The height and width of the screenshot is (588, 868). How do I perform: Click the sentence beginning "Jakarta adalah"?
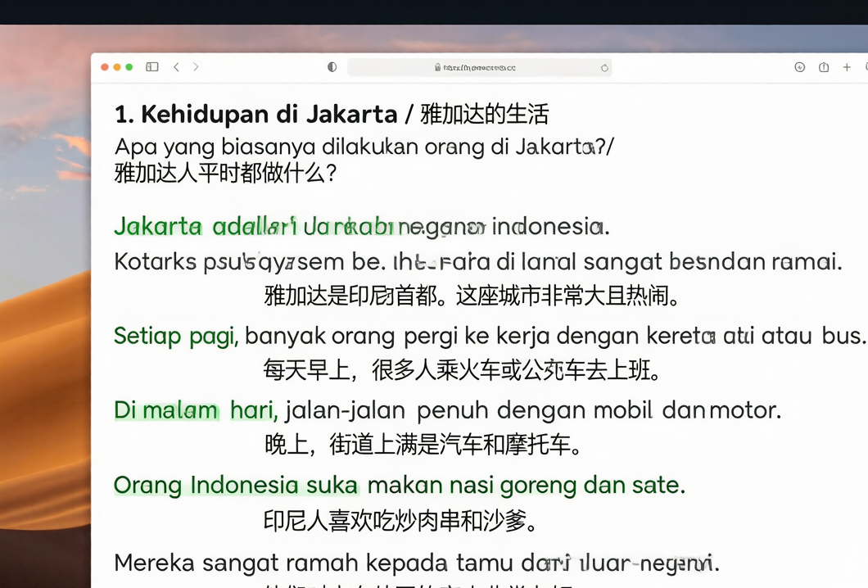point(362,227)
